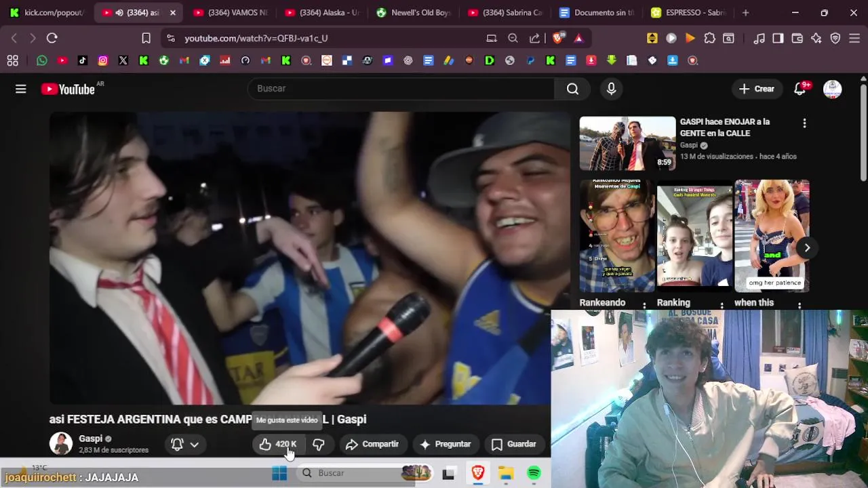
Task: Switch to the Newell's Old Boys tab
Action: tap(414, 12)
